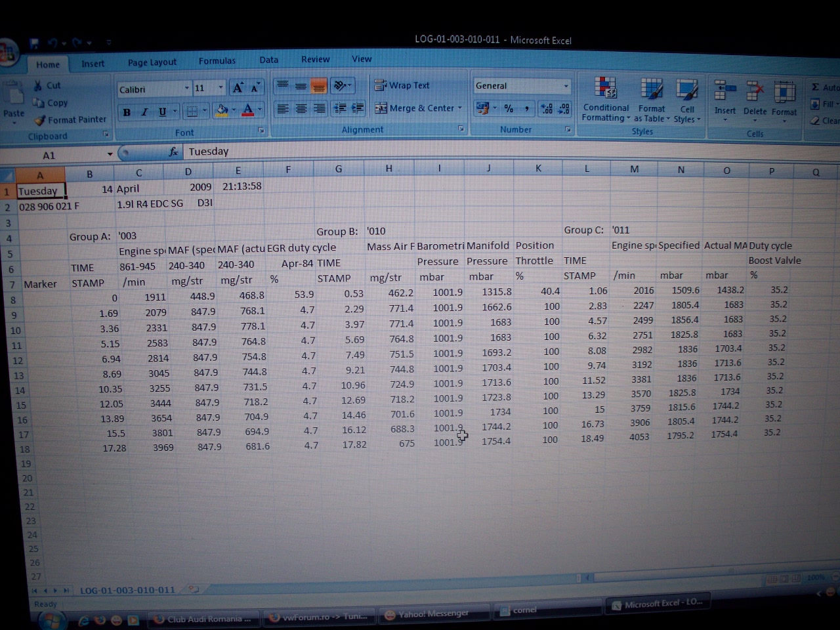Click the Increase Decimal icon
Image resolution: width=840 pixels, height=630 pixels.
546,109
